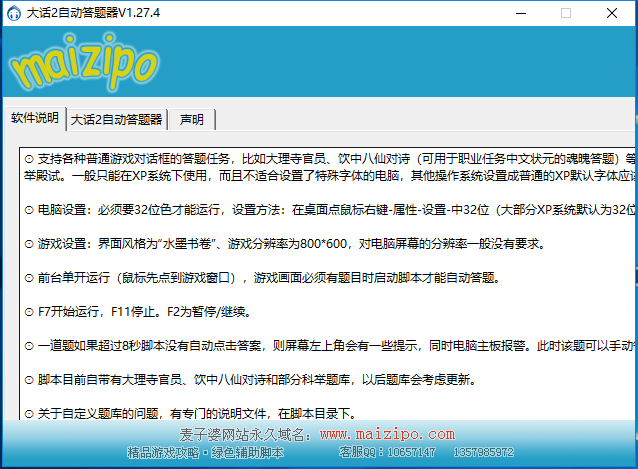Viewport: 638px width, 469px height.
Task: Click the 麦子婆网站永久域名 label
Action: 245,435
